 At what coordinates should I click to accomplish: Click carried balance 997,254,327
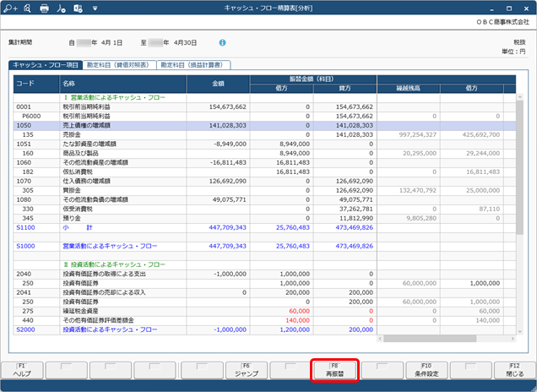pyautogui.click(x=418, y=134)
